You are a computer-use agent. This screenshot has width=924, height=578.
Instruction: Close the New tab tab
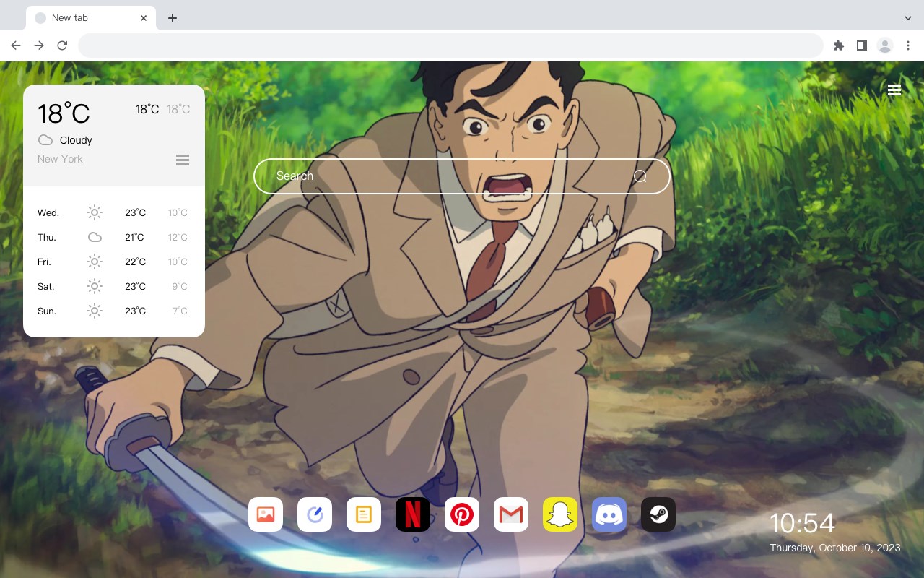(x=144, y=18)
